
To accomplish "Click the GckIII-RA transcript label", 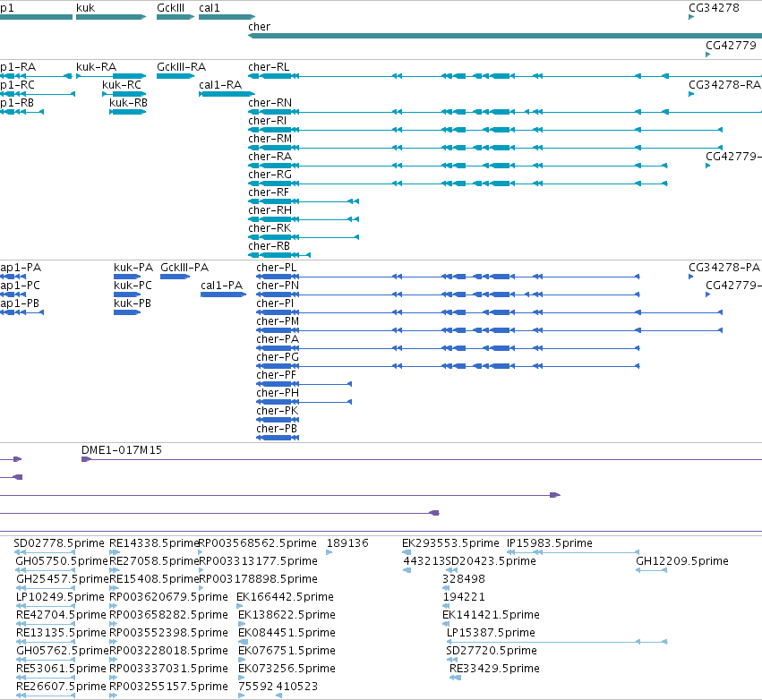I will click(181, 67).
